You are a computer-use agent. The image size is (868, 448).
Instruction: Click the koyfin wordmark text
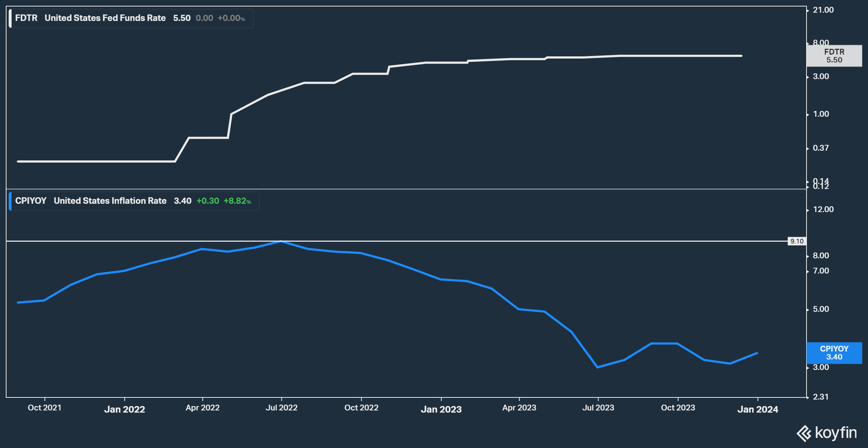point(836,433)
